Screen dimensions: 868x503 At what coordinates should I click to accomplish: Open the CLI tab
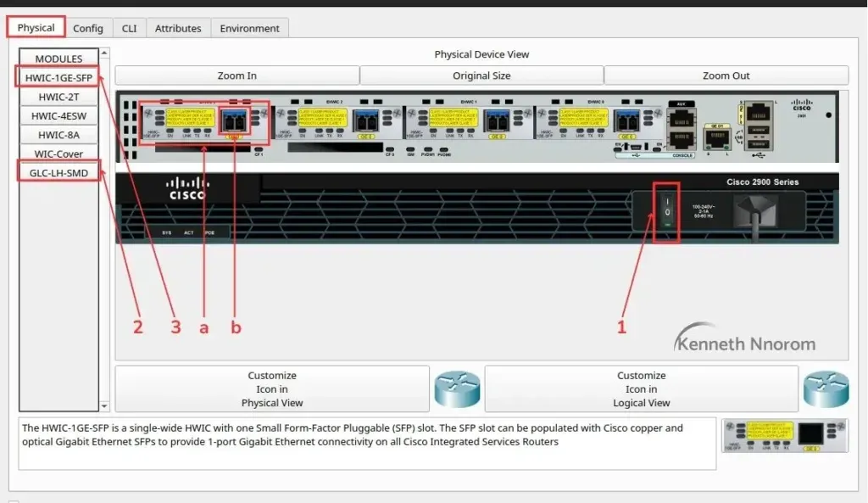pyautogui.click(x=130, y=28)
